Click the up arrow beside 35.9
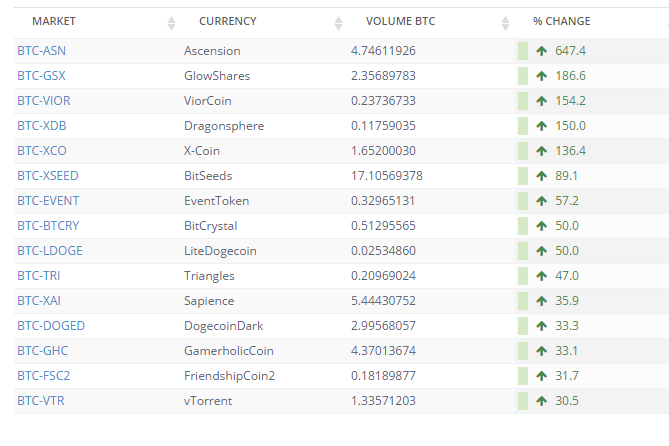 (541, 301)
